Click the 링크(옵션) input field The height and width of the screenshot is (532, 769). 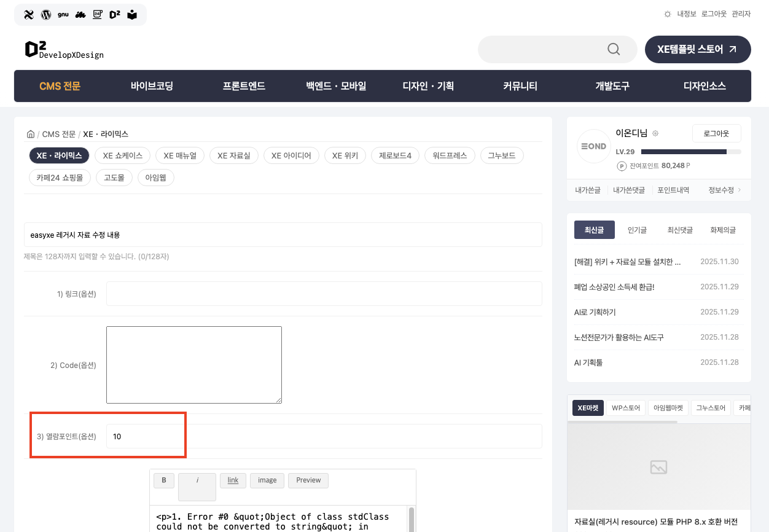pos(324,294)
